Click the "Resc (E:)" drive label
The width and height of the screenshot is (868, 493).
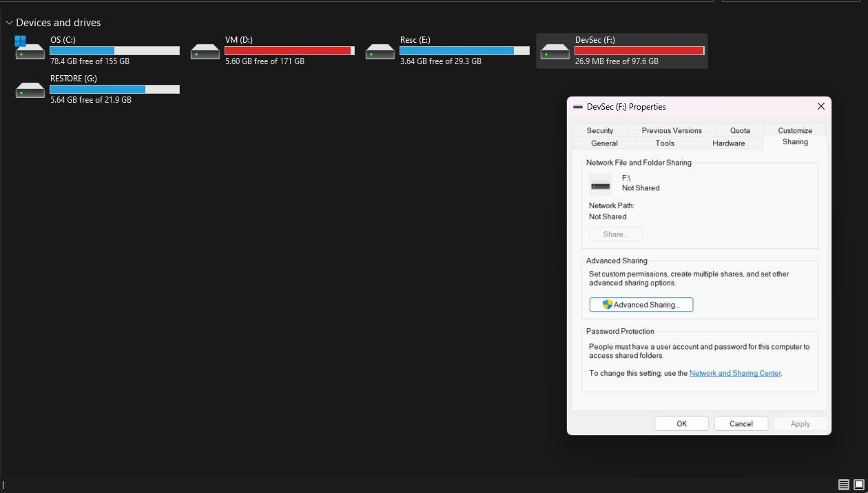415,40
